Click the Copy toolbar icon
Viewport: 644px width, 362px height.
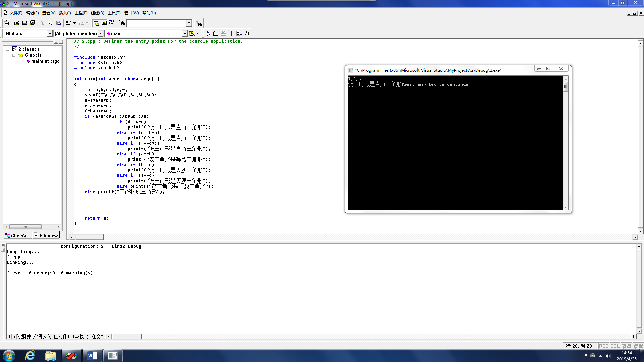click(x=50, y=23)
